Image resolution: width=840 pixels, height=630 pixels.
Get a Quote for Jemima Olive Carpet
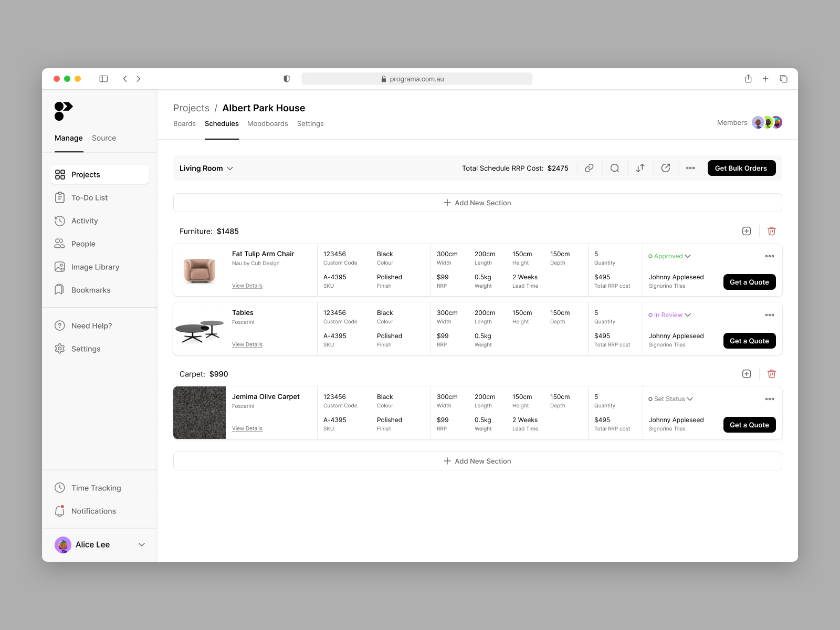749,425
